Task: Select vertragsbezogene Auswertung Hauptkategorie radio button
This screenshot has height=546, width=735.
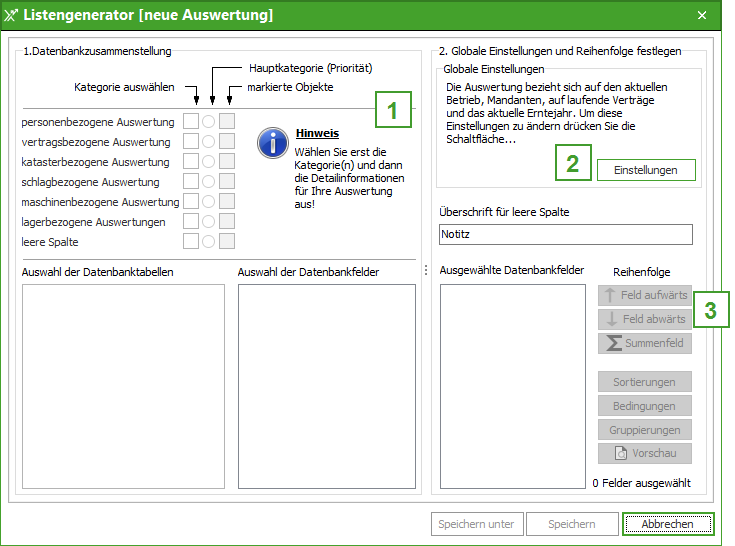Action: pyautogui.click(x=209, y=141)
